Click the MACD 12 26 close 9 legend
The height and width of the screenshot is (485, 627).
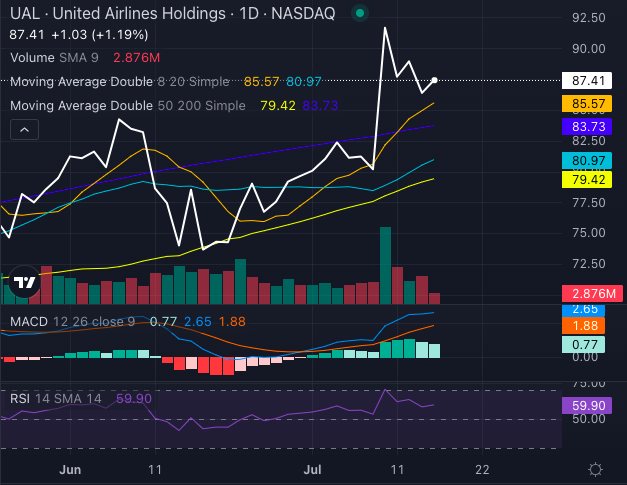[72, 321]
